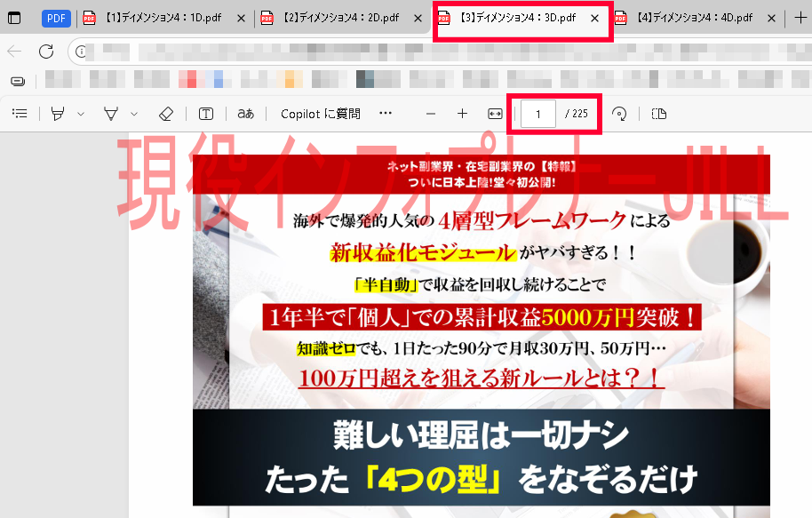Toggle the page view layout

[658, 114]
